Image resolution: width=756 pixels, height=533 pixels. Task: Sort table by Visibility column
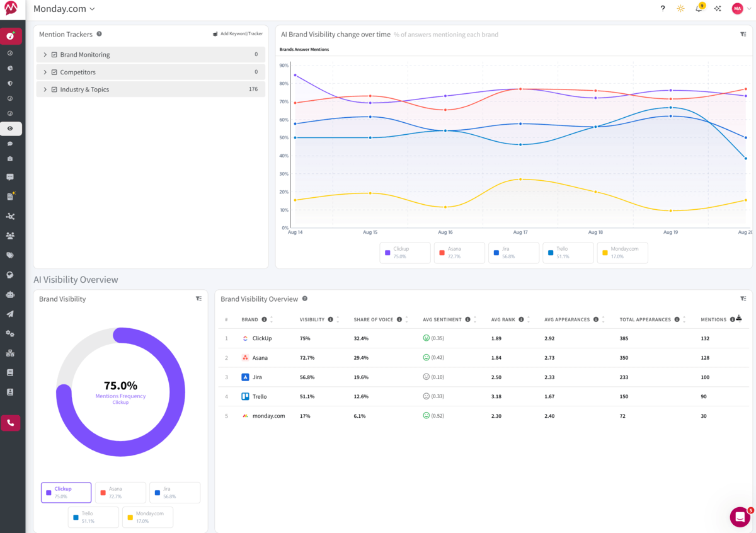[x=338, y=319]
